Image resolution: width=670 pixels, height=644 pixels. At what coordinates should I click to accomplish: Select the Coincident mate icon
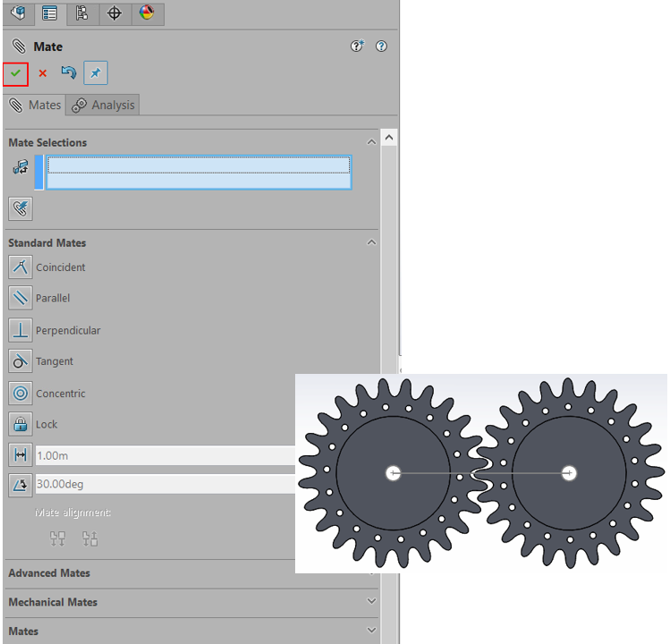(20, 267)
